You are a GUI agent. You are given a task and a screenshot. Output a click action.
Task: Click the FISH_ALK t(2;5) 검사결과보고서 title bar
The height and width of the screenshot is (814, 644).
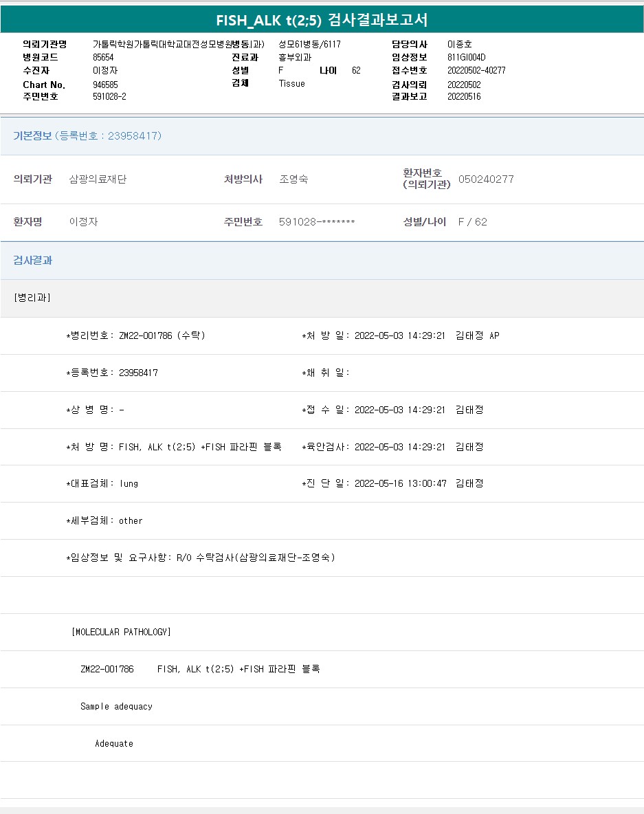pyautogui.click(x=322, y=20)
